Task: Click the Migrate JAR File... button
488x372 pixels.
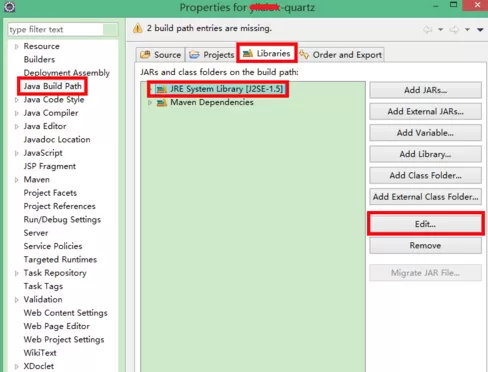Action: (x=425, y=273)
